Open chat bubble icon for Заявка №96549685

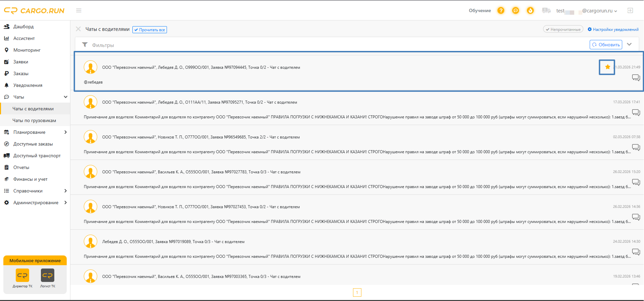click(x=636, y=147)
